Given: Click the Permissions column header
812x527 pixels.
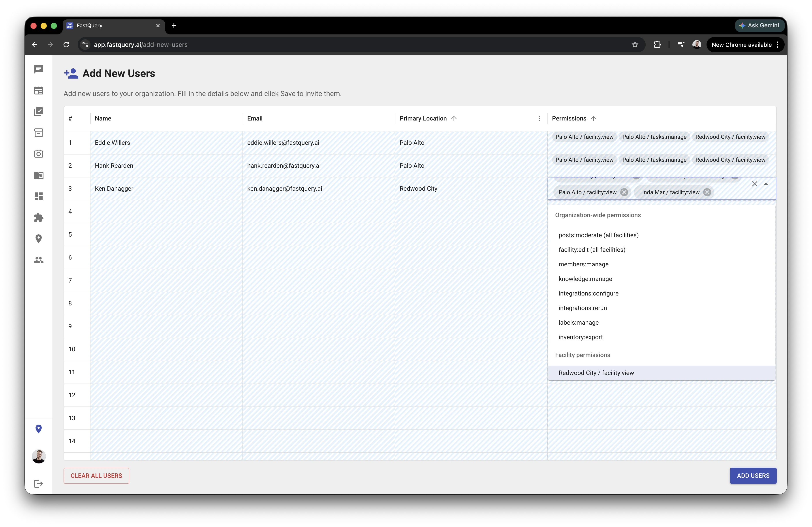Looking at the screenshot, I should tap(662, 119).
